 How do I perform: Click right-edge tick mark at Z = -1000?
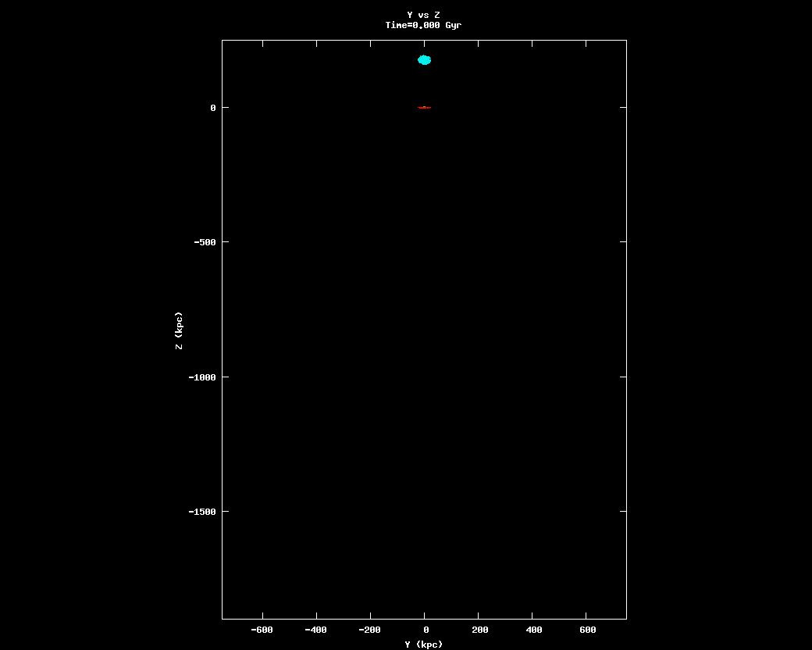[623, 377]
